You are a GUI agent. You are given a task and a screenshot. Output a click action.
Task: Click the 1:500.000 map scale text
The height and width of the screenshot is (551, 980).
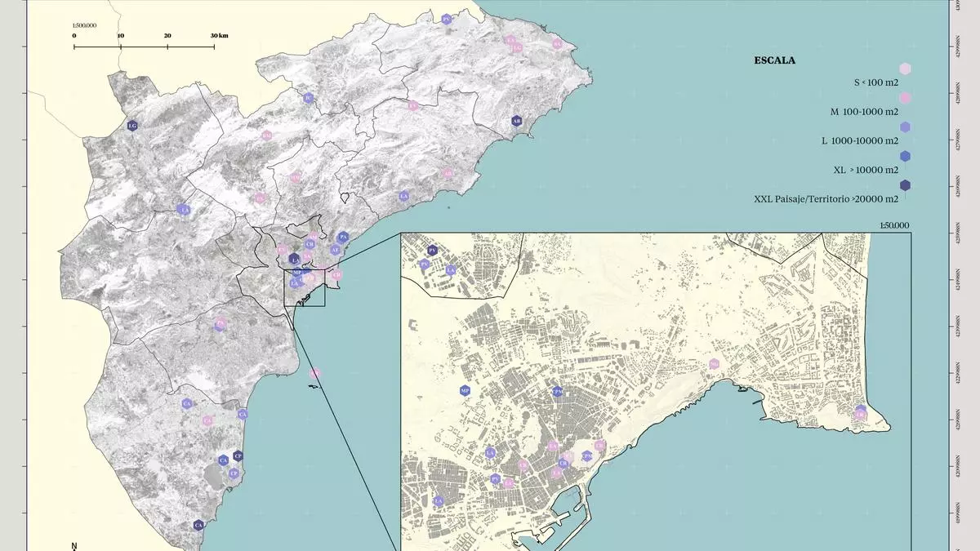tap(85, 25)
